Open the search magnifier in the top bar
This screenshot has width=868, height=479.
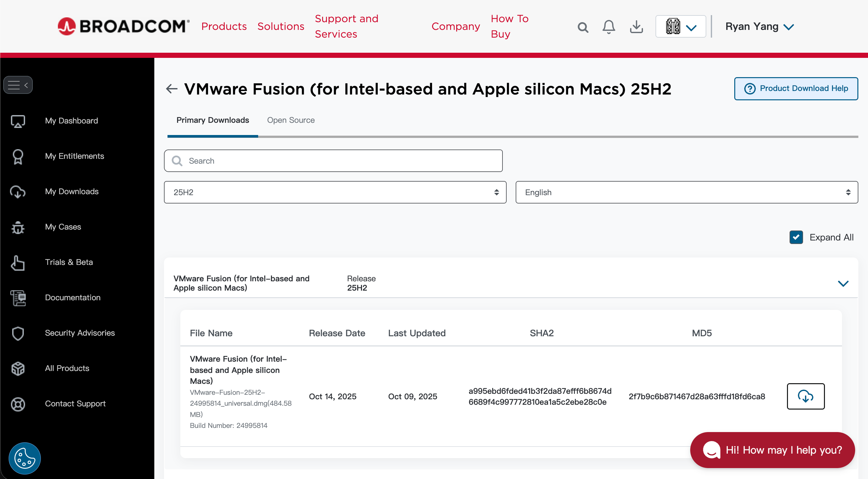pyautogui.click(x=583, y=27)
